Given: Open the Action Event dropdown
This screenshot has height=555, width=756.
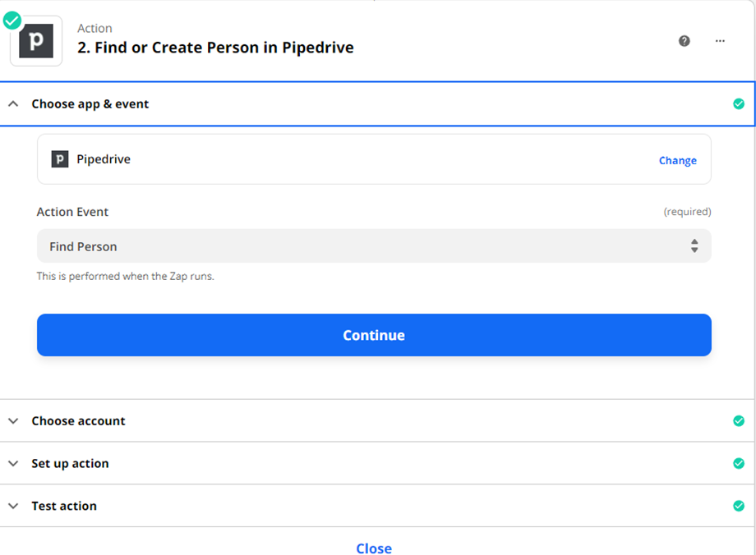Looking at the screenshot, I should (x=362, y=246).
